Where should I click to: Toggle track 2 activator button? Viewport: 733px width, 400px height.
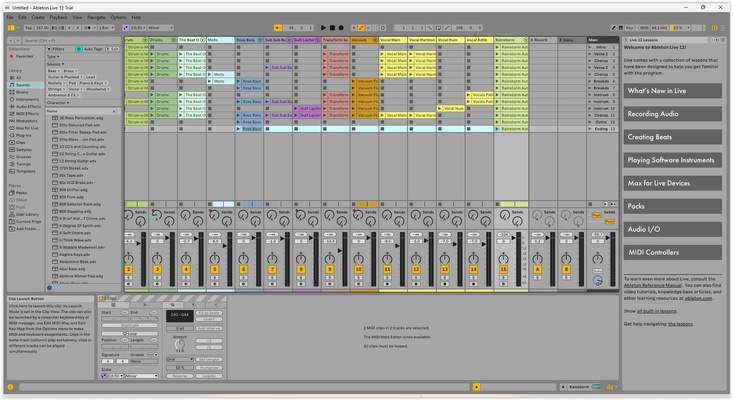(x=129, y=270)
